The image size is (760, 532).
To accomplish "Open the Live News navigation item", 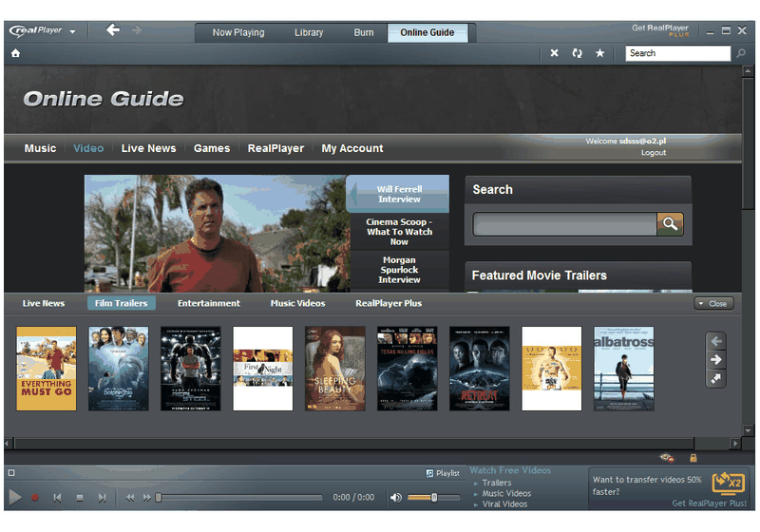I will [148, 148].
